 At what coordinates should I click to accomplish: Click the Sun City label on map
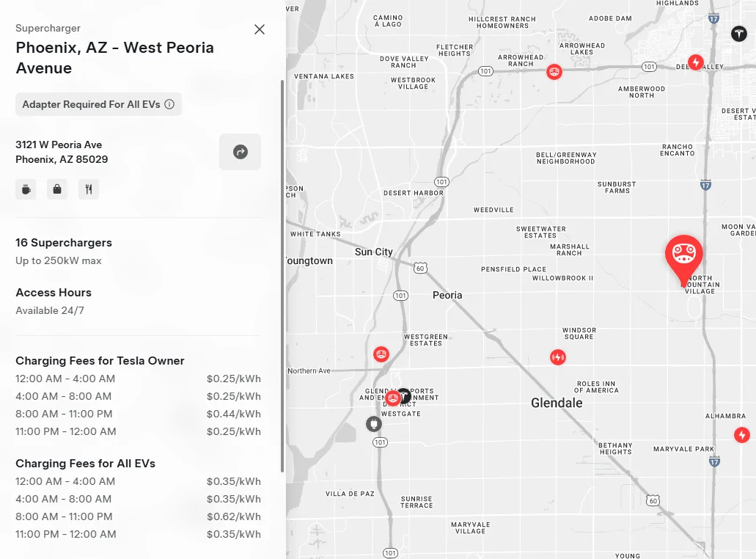click(374, 252)
